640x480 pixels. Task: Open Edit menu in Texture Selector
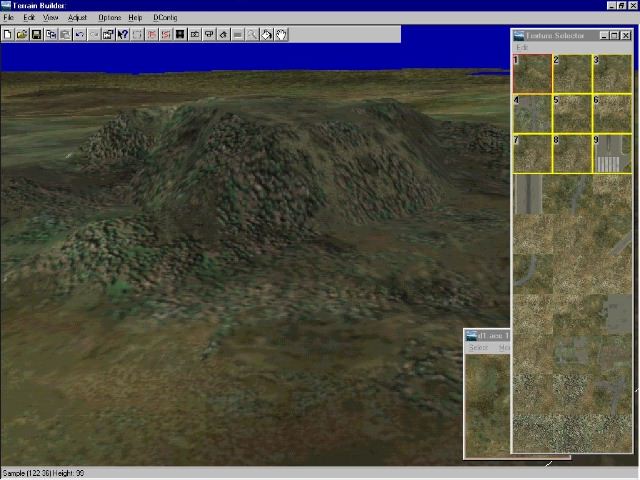521,48
